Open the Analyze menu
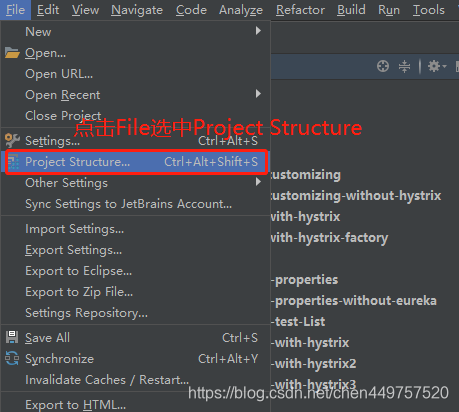This screenshot has width=459, height=412. 241,10
